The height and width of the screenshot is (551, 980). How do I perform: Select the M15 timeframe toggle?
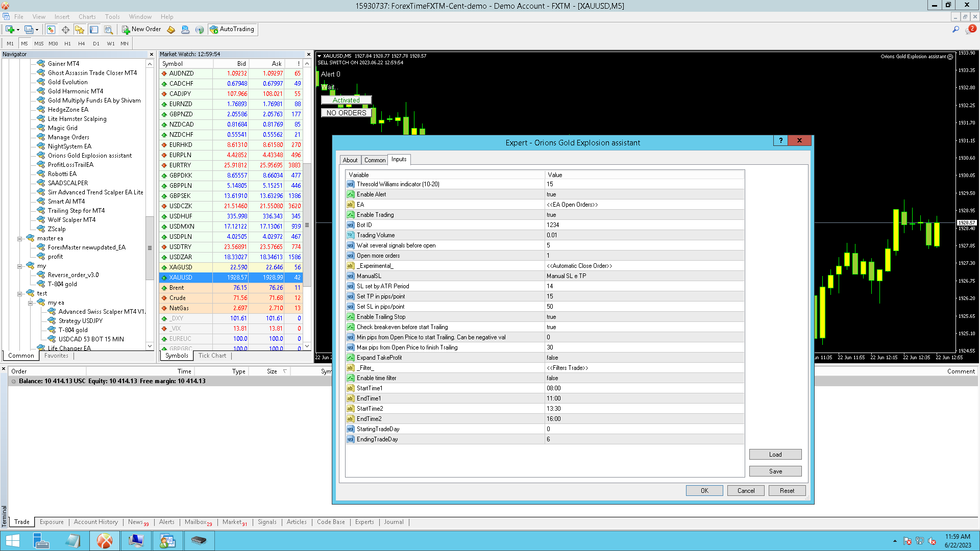39,44
